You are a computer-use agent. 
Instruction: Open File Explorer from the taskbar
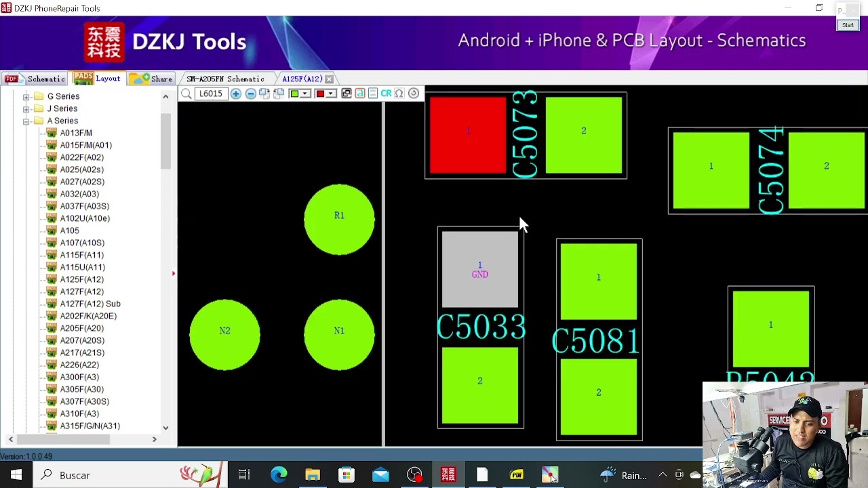(313, 475)
